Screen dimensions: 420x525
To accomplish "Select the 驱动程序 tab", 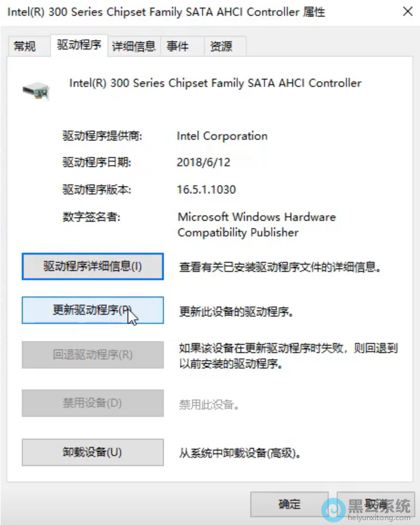I will (79, 45).
